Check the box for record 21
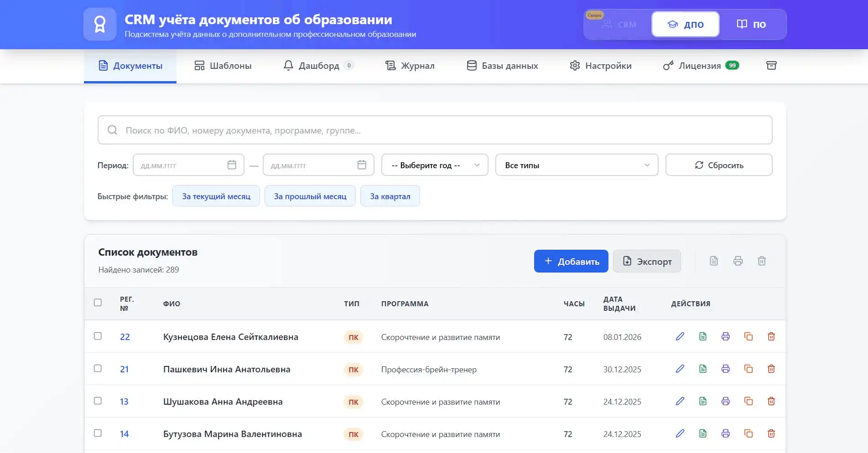This screenshot has height=453, width=868. point(98,368)
